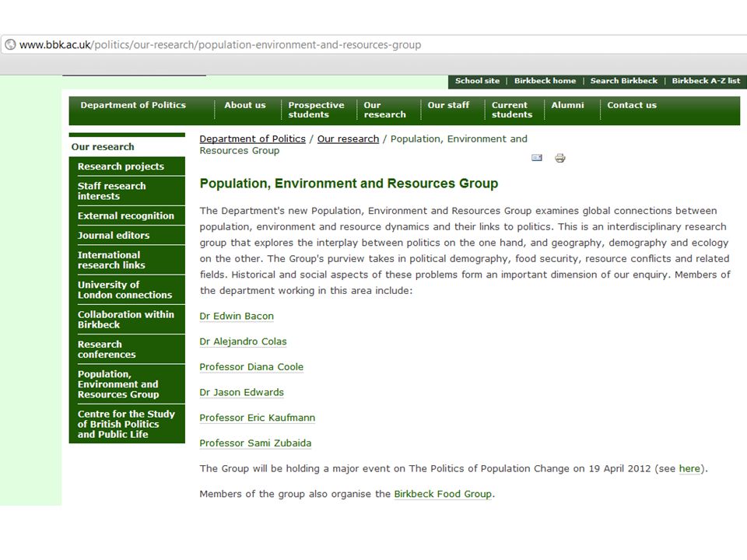Open Professor Sami Zubaida profile
Viewport: 747px width, 560px height.
point(255,443)
